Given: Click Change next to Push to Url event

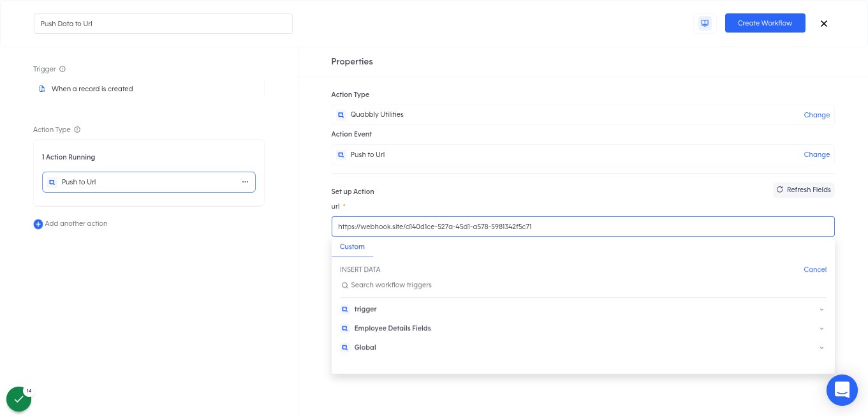Looking at the screenshot, I should pos(816,154).
